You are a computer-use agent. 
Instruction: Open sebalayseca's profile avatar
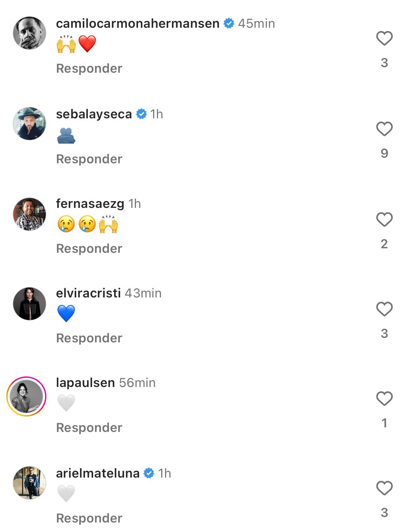(x=29, y=124)
